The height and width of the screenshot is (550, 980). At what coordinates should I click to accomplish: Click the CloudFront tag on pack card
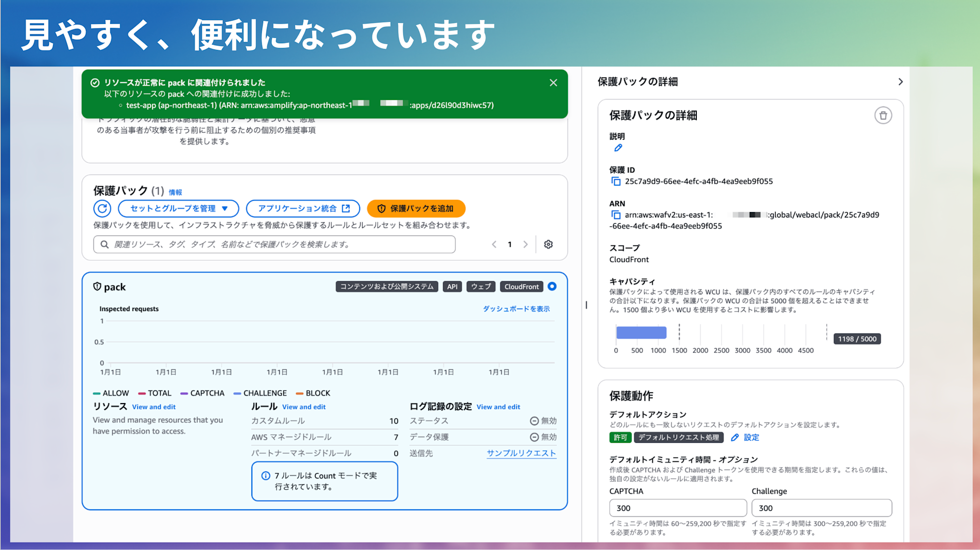tap(521, 287)
